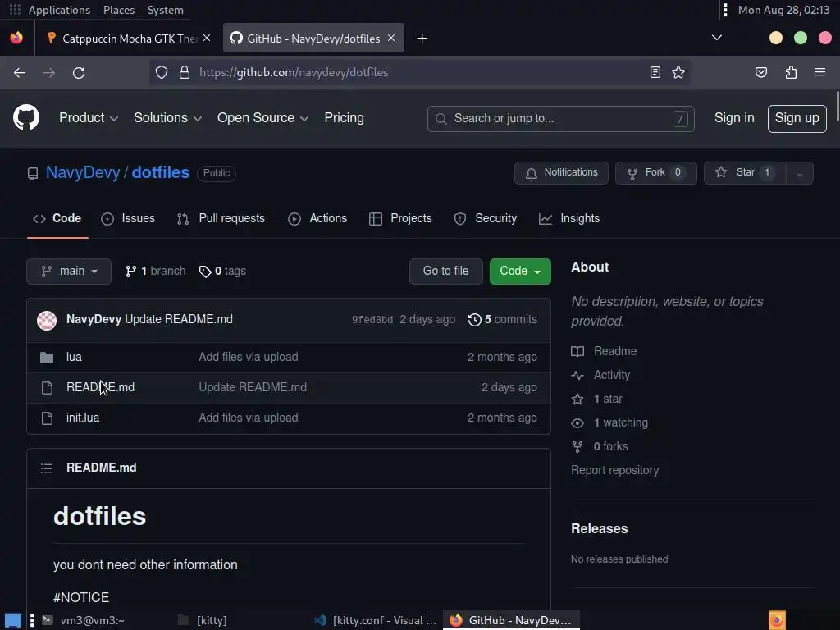Open Notifications for this repository
The height and width of the screenshot is (630, 840).
(x=561, y=172)
